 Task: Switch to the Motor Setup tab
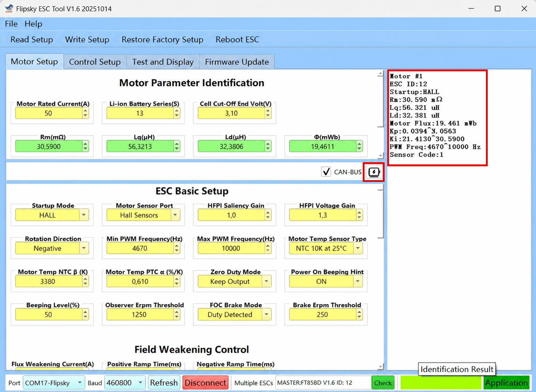coord(34,61)
